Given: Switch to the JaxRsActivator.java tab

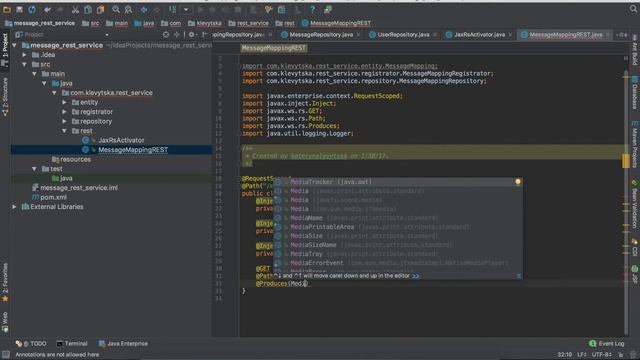Looking at the screenshot, I should coord(479,35).
